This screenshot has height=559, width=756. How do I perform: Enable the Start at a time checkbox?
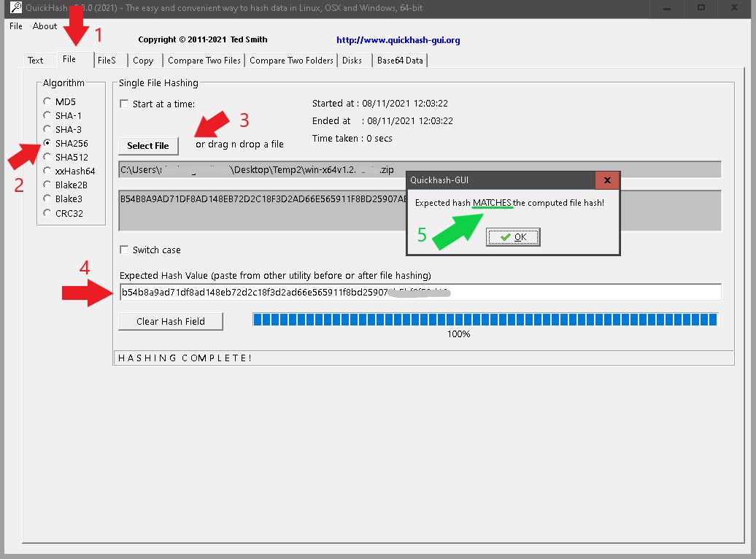click(x=124, y=104)
